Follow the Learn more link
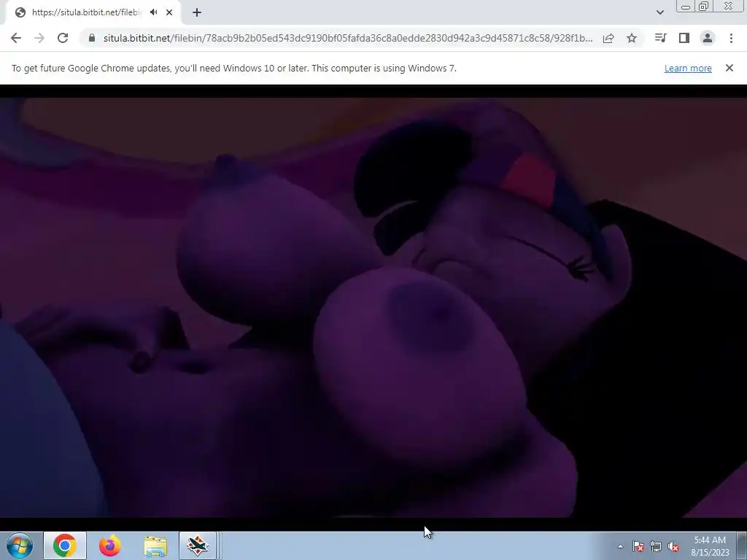This screenshot has height=560, width=747. click(688, 68)
